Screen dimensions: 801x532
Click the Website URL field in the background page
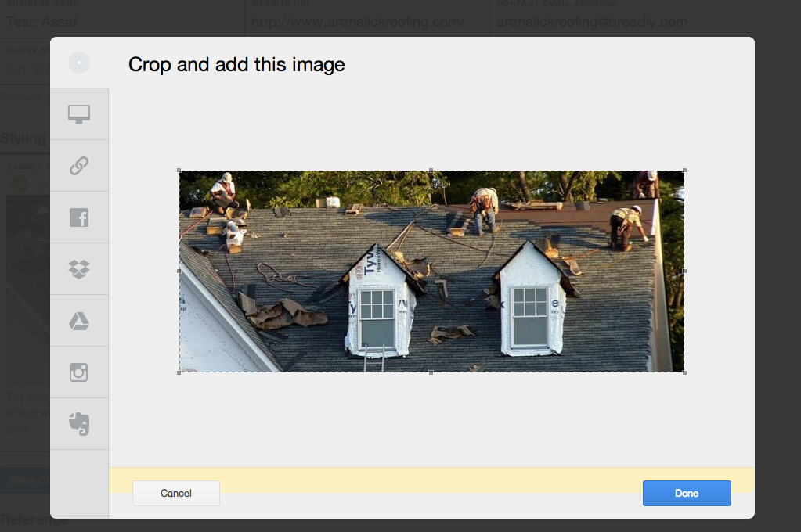pyautogui.click(x=367, y=18)
